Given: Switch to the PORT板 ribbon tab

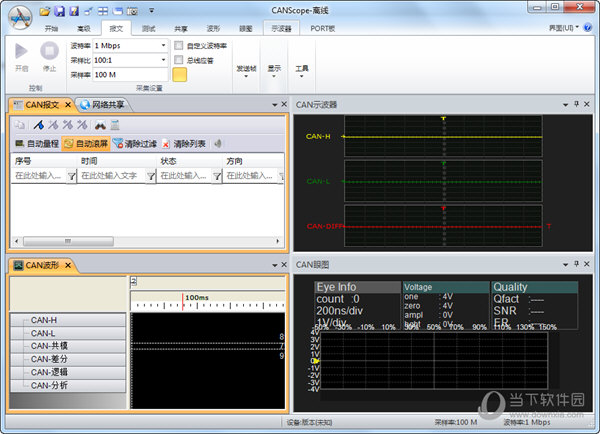Looking at the screenshot, I should (x=323, y=28).
